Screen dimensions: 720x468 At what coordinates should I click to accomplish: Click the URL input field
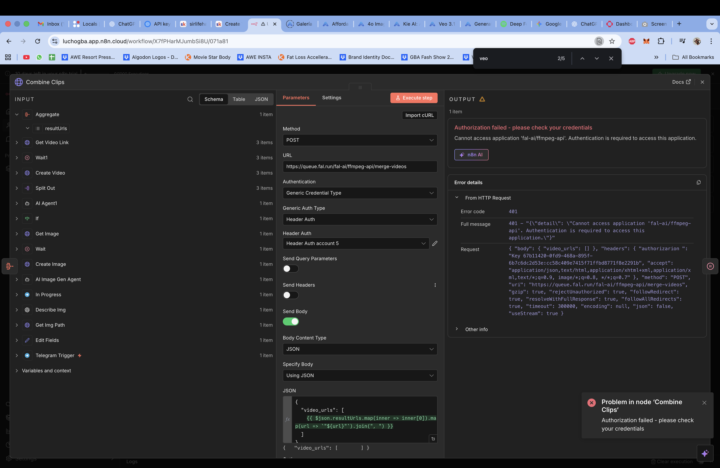click(x=360, y=167)
